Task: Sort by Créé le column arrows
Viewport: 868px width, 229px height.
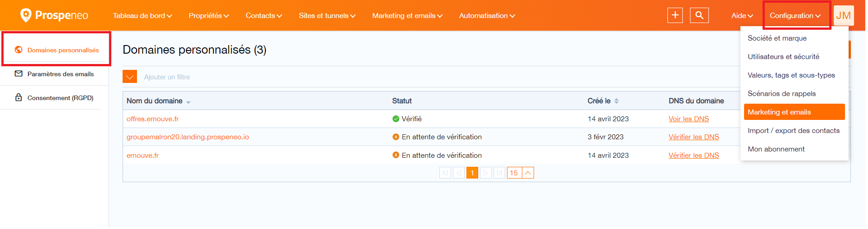Action: (617, 101)
